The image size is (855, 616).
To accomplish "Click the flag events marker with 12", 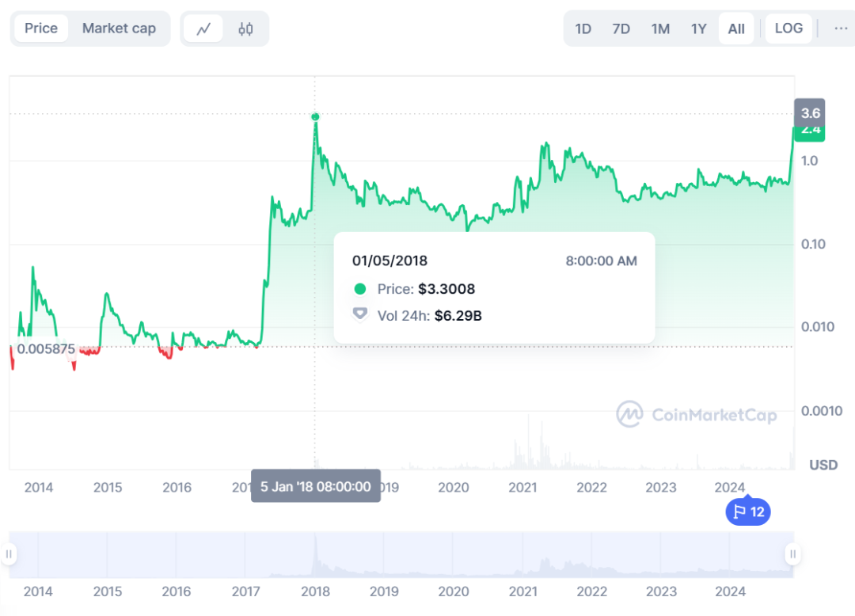I will pos(748,512).
